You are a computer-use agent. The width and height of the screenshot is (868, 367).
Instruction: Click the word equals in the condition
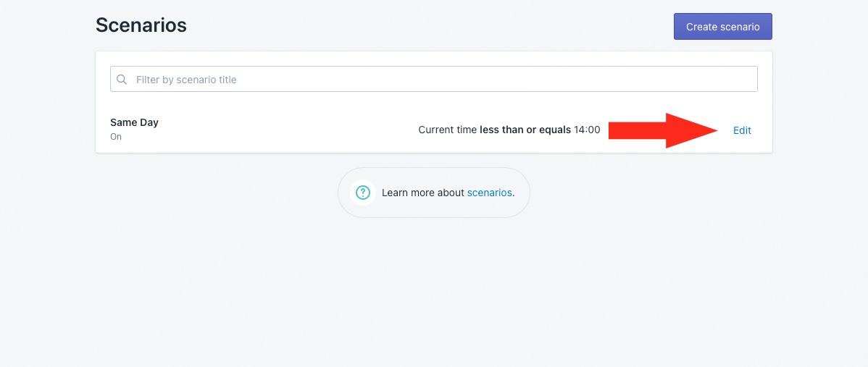[555, 130]
